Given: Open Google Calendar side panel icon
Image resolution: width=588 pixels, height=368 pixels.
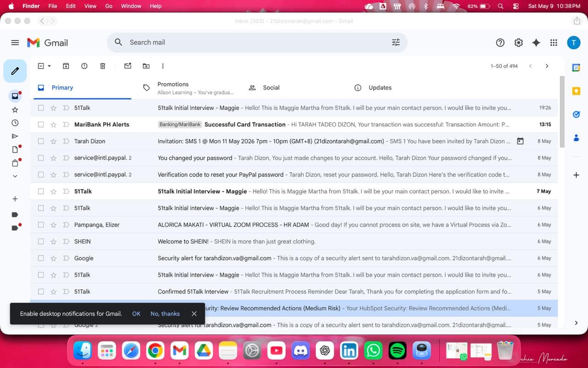Looking at the screenshot, I should click(576, 68).
